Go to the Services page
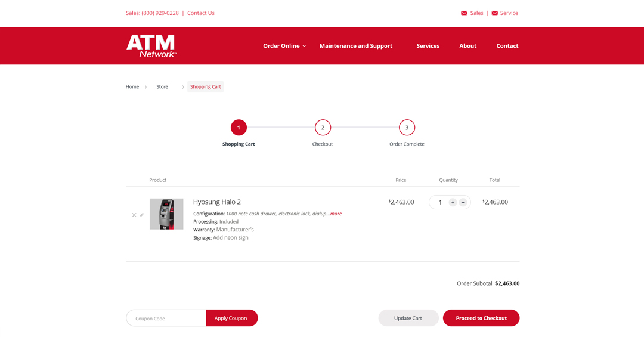The image size is (644, 337). tap(428, 45)
